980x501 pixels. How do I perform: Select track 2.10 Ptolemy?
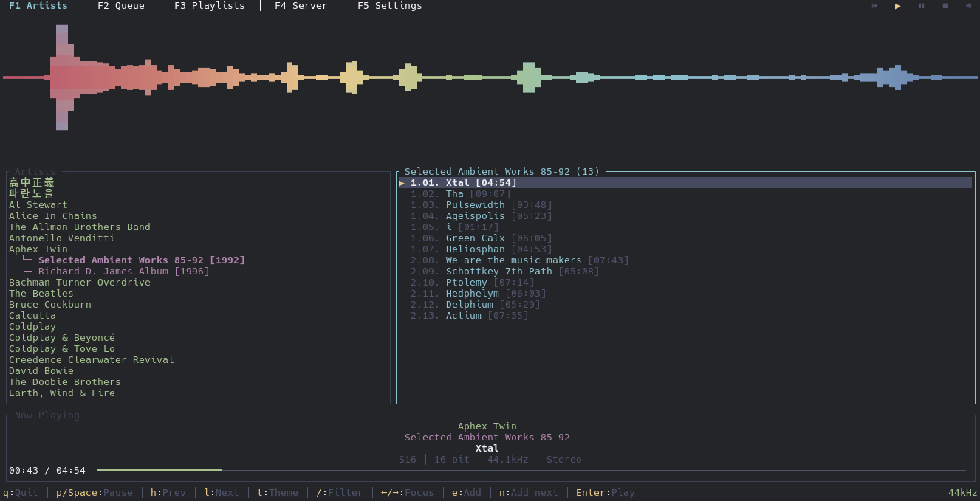pos(473,283)
